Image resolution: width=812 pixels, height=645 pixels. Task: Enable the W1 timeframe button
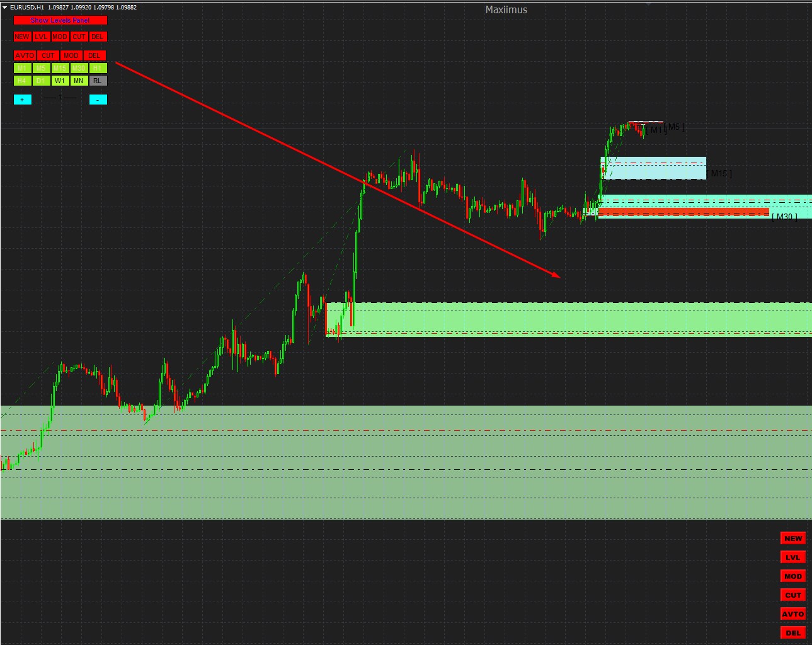[60, 81]
